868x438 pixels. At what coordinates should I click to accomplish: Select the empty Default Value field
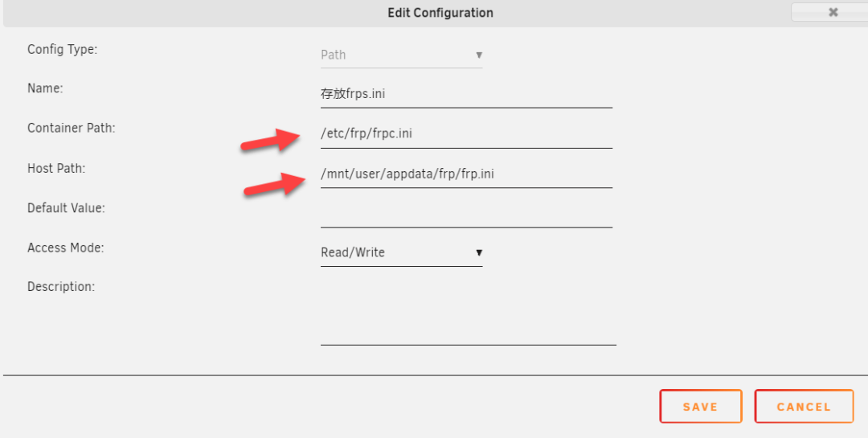coord(466,215)
